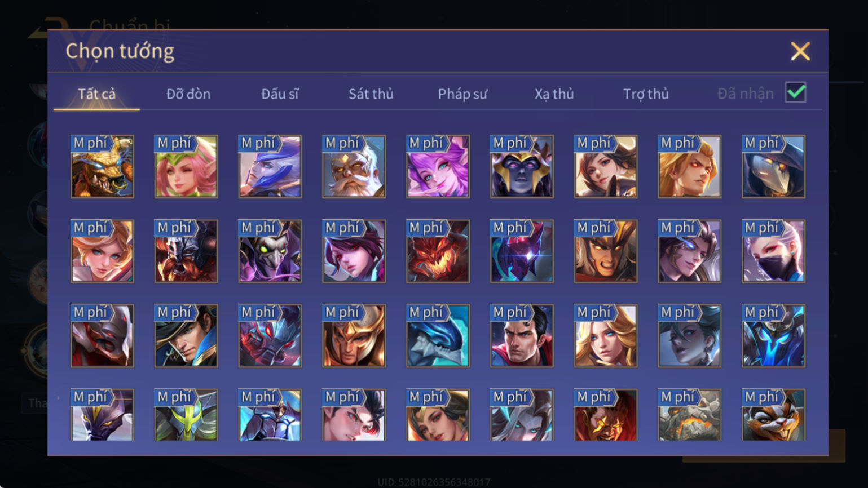The height and width of the screenshot is (488, 868).
Task: Show the Pháp sư hero category
Action: click(x=462, y=94)
